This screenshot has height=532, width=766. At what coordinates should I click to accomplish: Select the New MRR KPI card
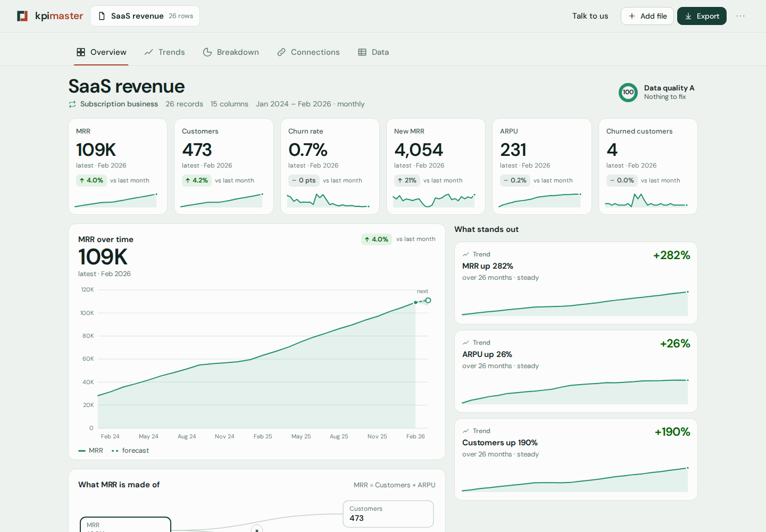point(436,167)
